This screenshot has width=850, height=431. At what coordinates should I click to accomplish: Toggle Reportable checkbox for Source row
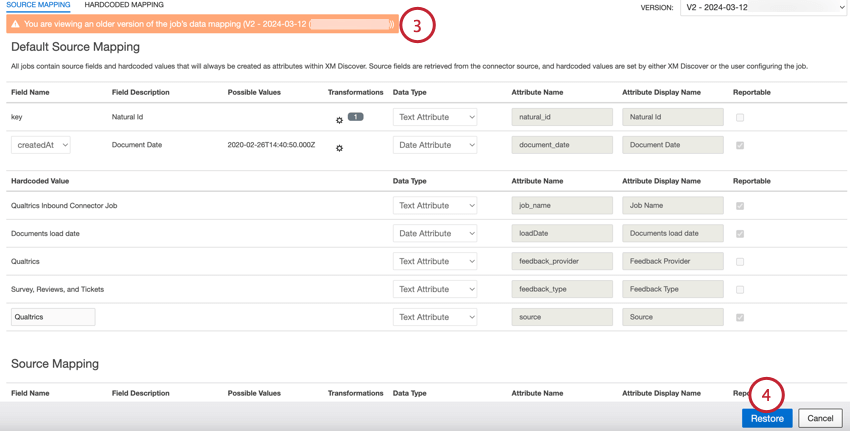[740, 318]
